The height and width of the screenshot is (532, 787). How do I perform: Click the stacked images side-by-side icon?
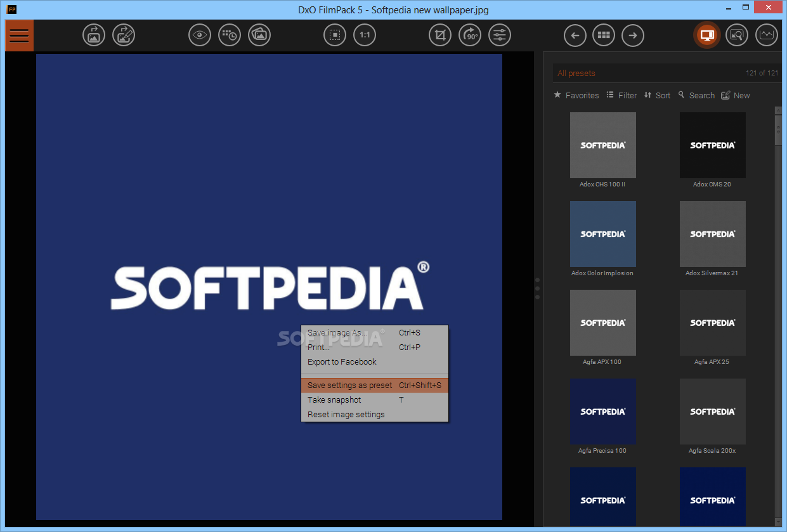[x=259, y=35]
